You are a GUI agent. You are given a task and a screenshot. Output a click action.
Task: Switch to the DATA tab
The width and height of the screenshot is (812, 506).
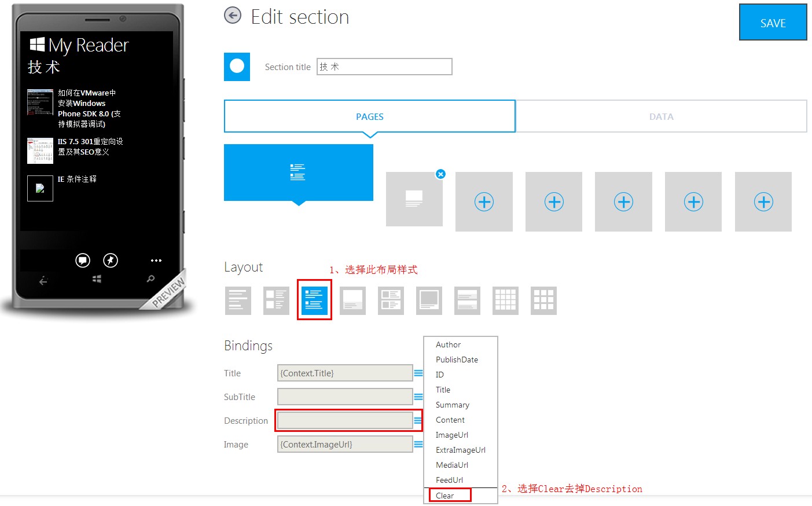[x=661, y=116]
